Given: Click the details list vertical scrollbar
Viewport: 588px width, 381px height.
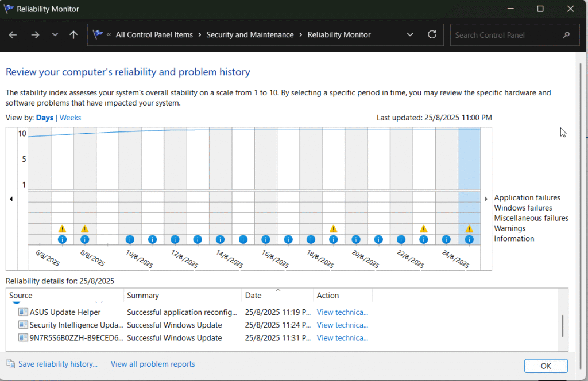Looking at the screenshot, I should pos(562,325).
